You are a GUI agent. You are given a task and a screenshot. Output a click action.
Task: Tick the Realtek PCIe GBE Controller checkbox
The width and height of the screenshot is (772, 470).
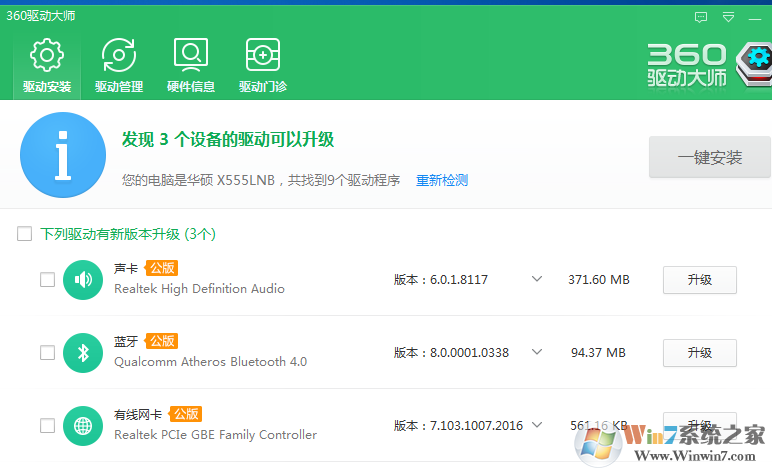[47, 425]
